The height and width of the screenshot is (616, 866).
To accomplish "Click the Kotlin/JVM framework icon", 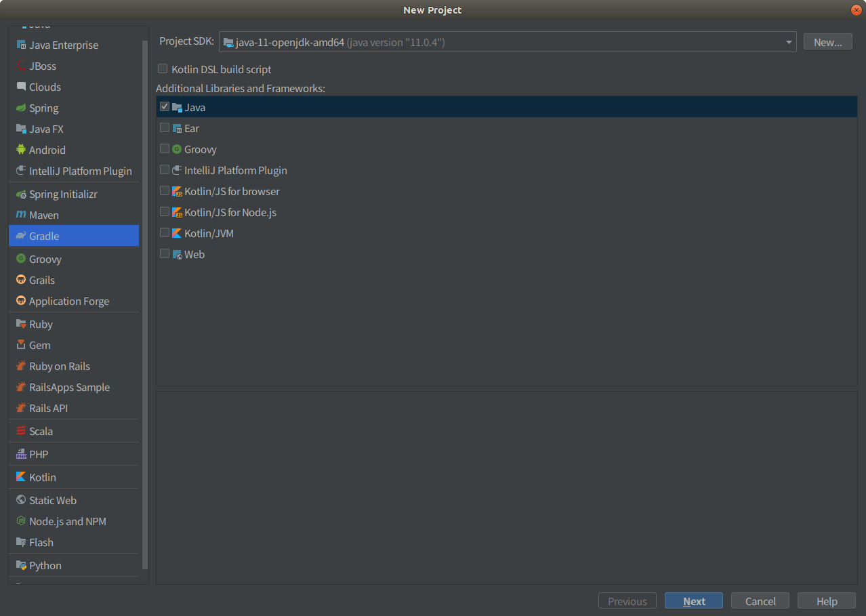I will (177, 234).
